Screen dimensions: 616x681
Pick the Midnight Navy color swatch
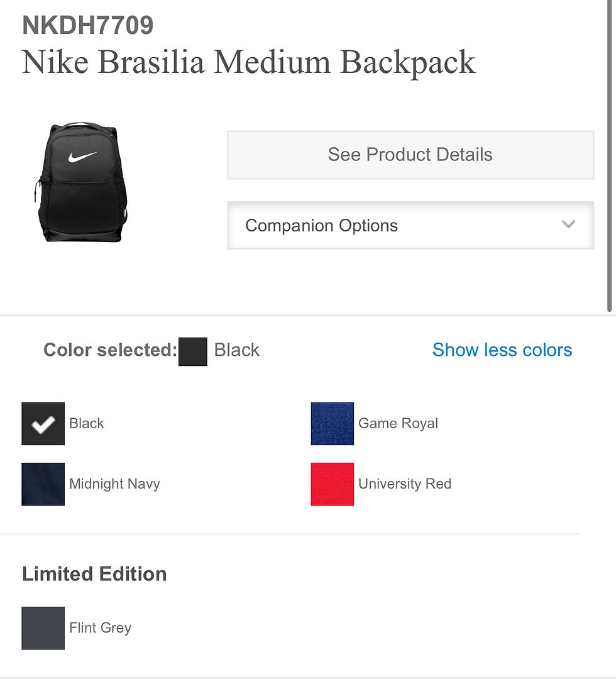[43, 484]
